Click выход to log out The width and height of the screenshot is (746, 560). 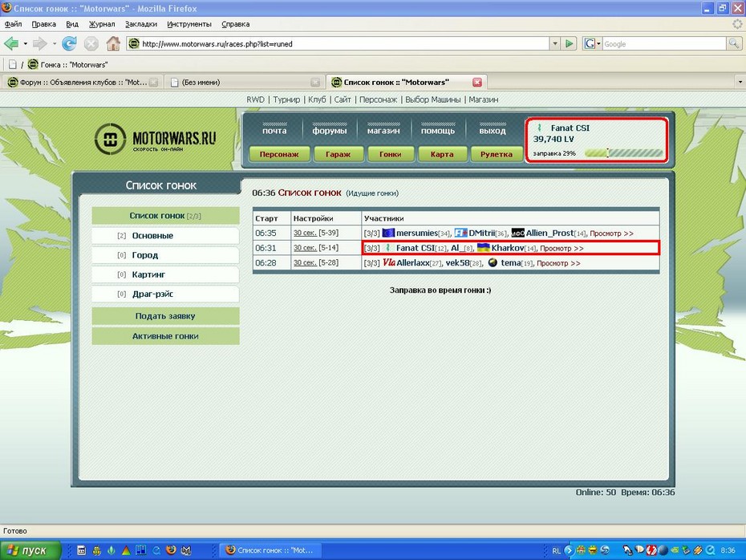point(493,130)
